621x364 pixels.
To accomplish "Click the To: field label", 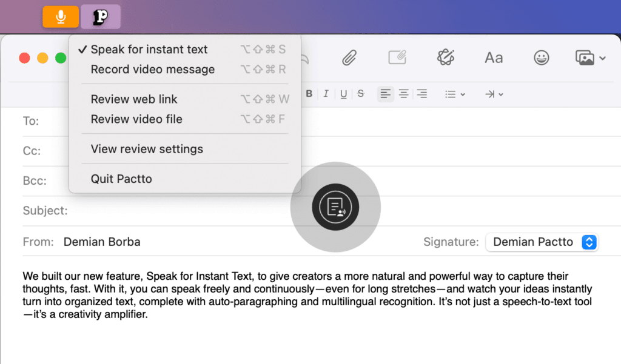I will coord(31,121).
